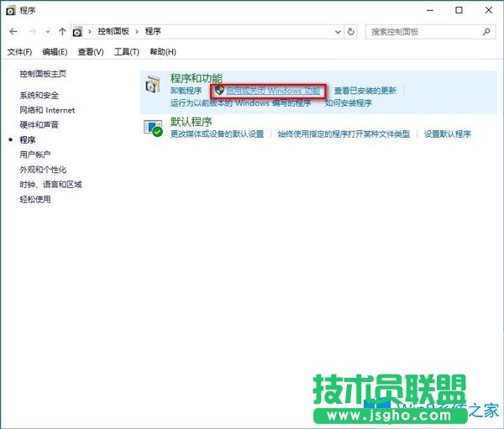Image resolution: width=504 pixels, height=429 pixels.
Task: Minimize the 程序 window
Action: (x=430, y=10)
